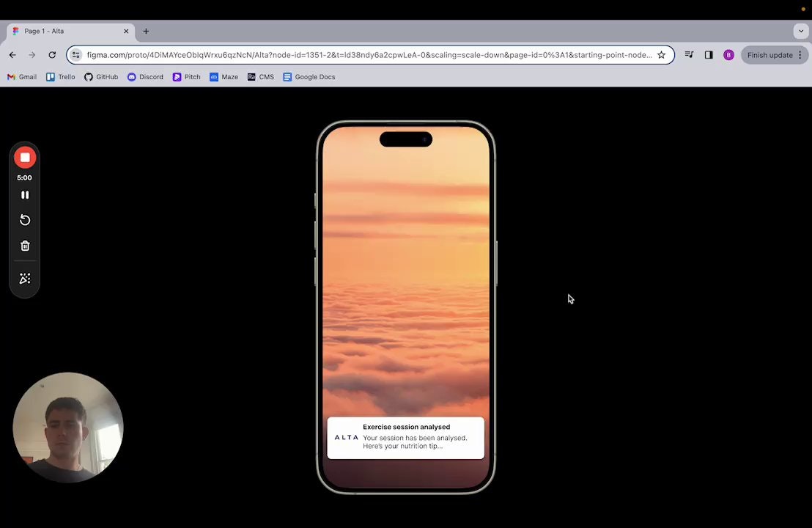Restart the recording with the circular arrow icon

(25, 220)
